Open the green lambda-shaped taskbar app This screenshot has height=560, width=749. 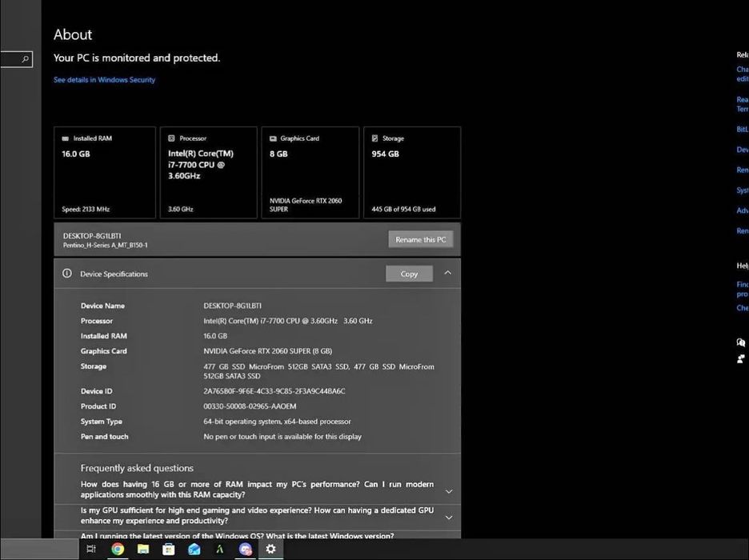220,549
